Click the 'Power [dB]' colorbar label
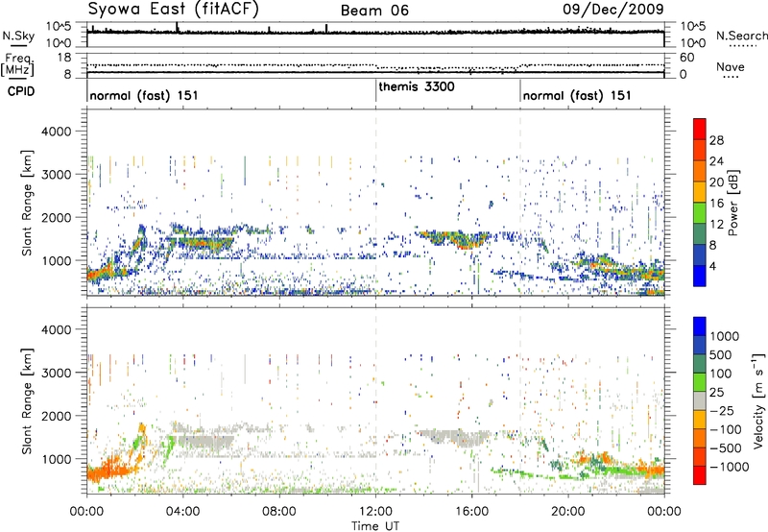The width and height of the screenshot is (768, 532). tap(732, 203)
